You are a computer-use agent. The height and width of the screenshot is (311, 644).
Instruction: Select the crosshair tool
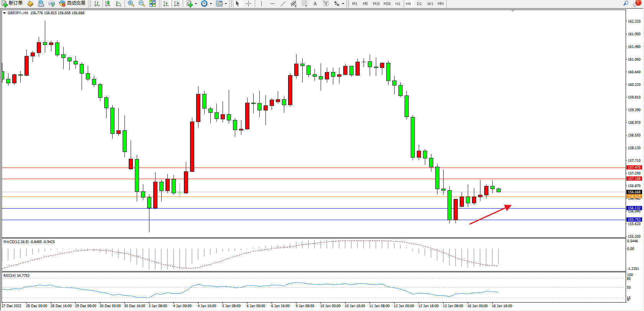tap(248, 3)
